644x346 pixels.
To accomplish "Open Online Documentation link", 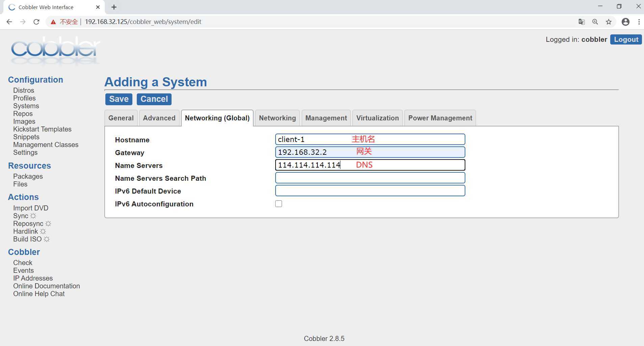I will click(47, 286).
